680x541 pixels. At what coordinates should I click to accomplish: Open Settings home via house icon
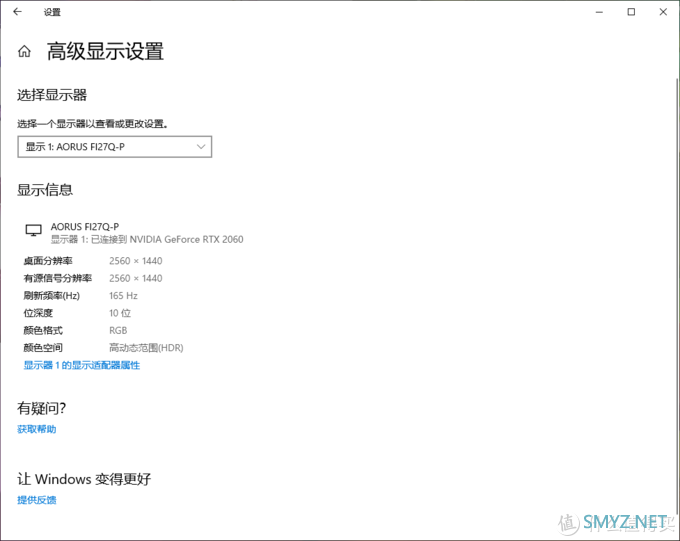coord(24,51)
